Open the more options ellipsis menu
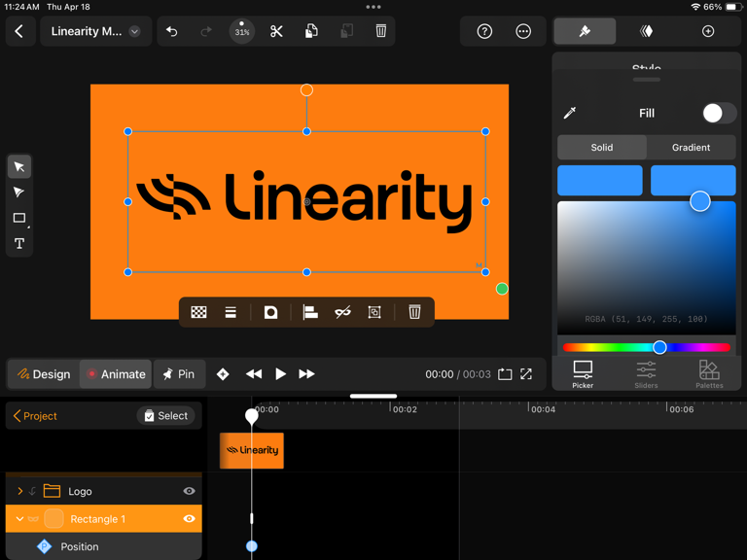 coord(523,31)
